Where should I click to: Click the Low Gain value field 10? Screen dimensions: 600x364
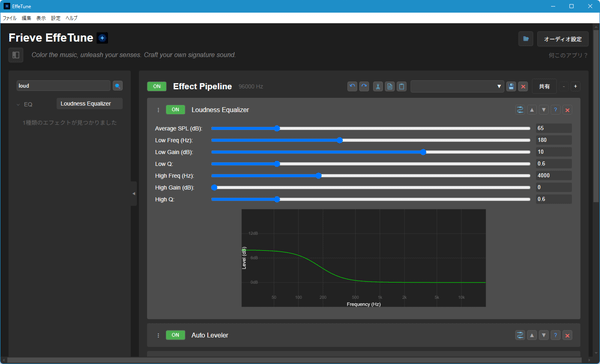coord(553,152)
